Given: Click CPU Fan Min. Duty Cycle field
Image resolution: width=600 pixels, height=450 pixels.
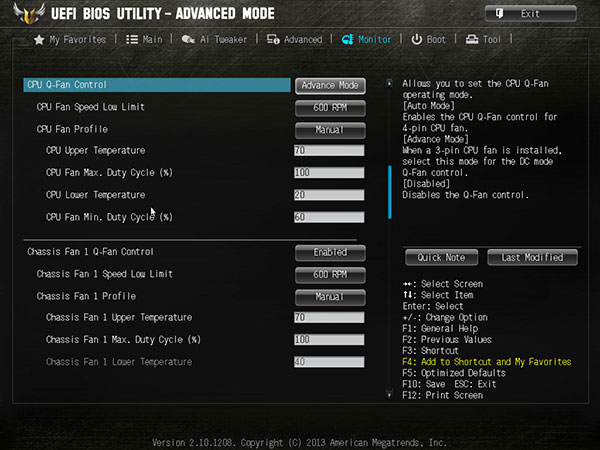Looking at the screenshot, I should [x=329, y=217].
